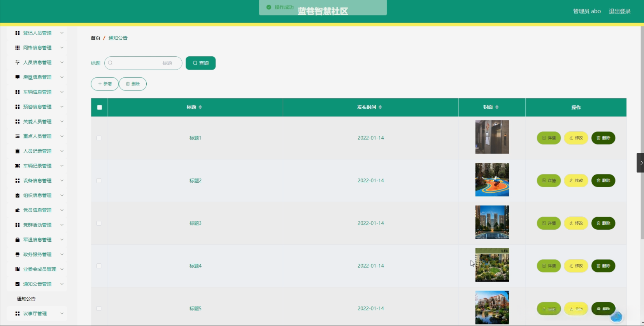The width and height of the screenshot is (644, 326).
Task: Open the 政务服务管理 menu
Action: coord(37,255)
